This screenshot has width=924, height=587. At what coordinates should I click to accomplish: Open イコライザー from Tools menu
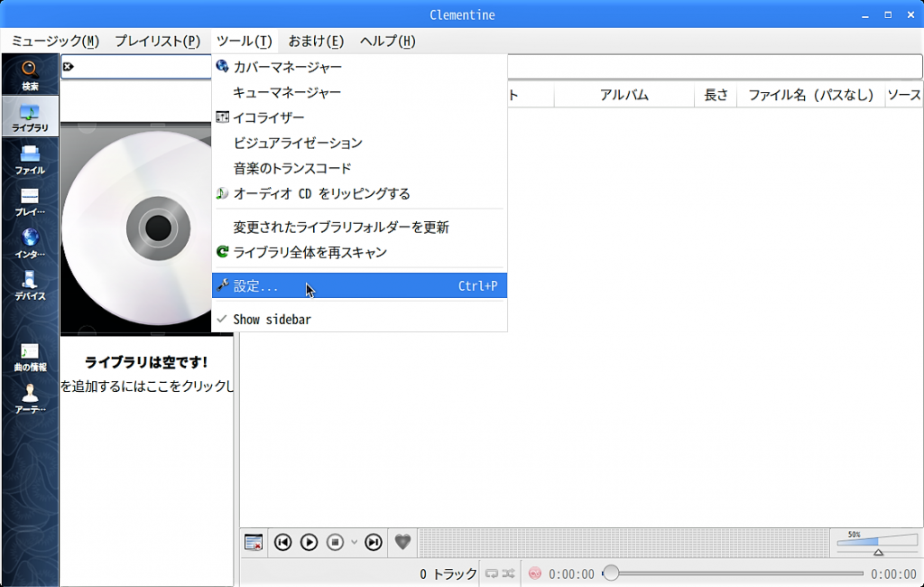coord(359,117)
